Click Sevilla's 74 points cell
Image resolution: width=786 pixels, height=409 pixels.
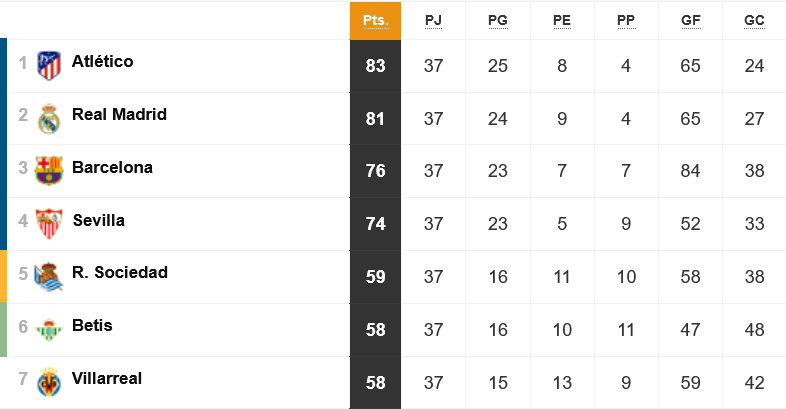click(375, 224)
